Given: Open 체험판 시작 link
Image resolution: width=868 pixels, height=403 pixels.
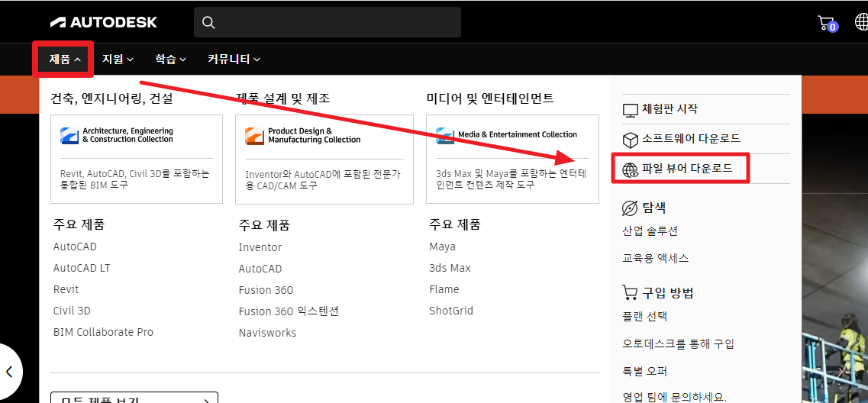Looking at the screenshot, I should tap(670, 109).
